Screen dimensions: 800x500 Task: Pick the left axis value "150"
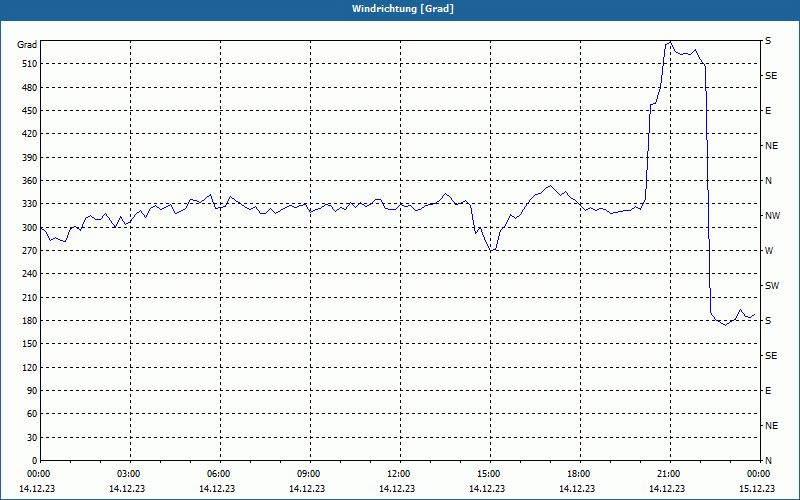[x=30, y=343]
